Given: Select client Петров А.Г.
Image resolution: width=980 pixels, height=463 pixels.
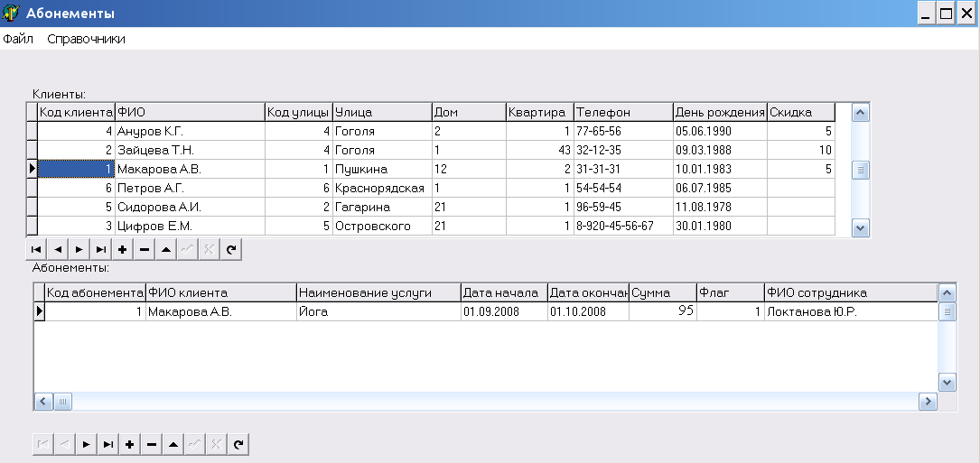Looking at the screenshot, I should pyautogui.click(x=190, y=188).
